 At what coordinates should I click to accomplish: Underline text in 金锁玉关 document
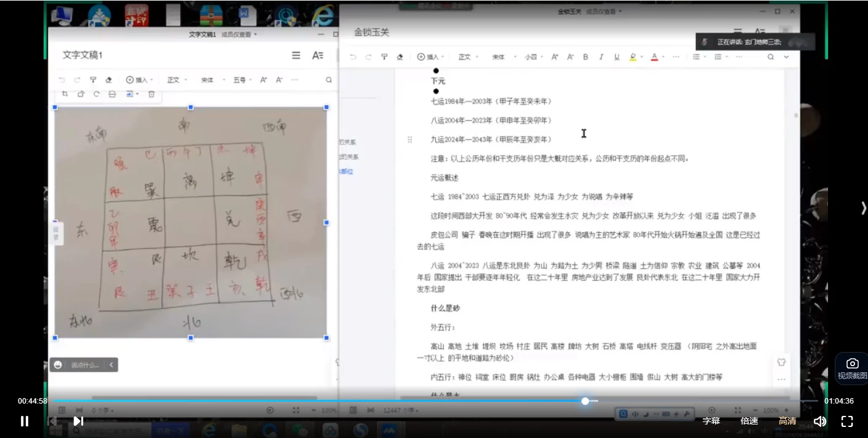[617, 57]
